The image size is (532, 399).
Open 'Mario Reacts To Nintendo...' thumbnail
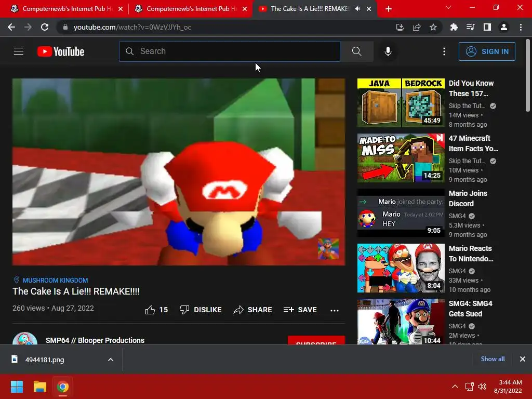click(x=401, y=268)
